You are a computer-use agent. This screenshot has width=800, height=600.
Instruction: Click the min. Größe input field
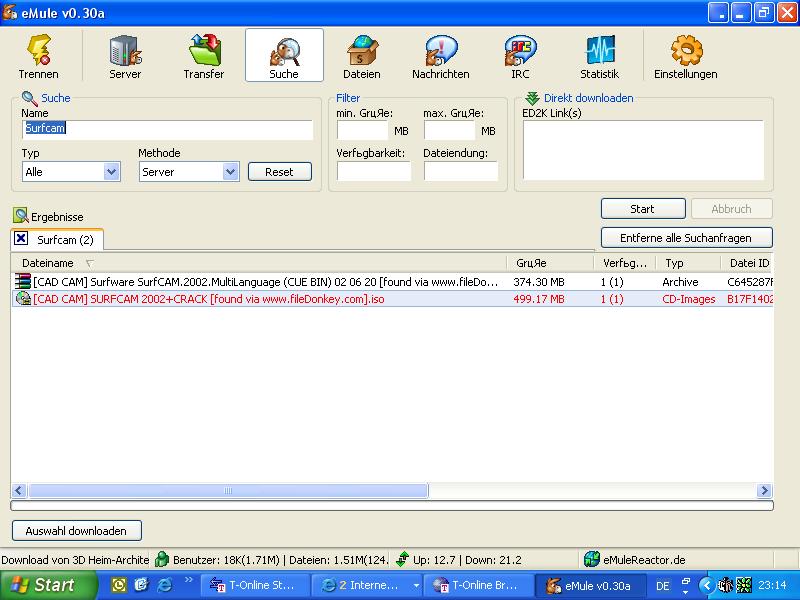pyautogui.click(x=363, y=130)
